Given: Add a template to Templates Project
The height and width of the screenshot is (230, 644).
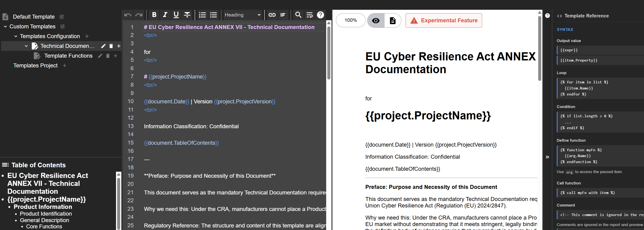Looking at the screenshot, I should point(64,66).
